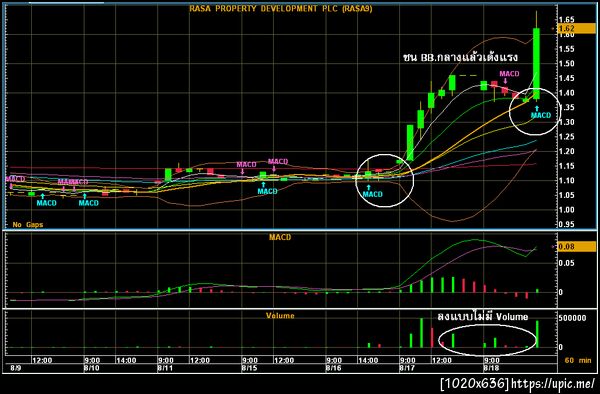The width and height of the screenshot is (600, 394).
Task: Click the MACD panel title
Action: [x=280, y=238]
